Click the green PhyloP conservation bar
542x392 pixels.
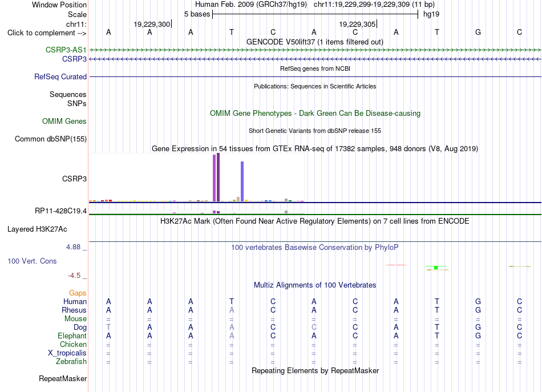(x=436, y=268)
